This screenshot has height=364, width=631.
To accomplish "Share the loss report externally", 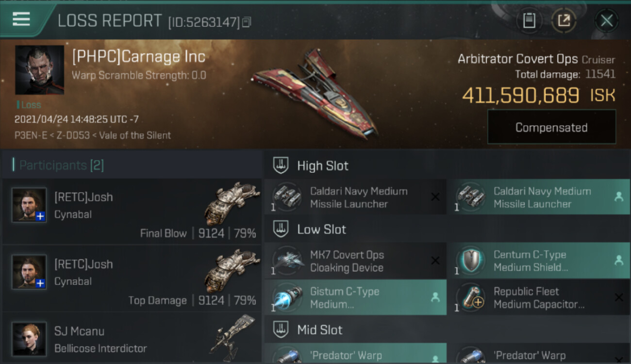I will coord(564,20).
